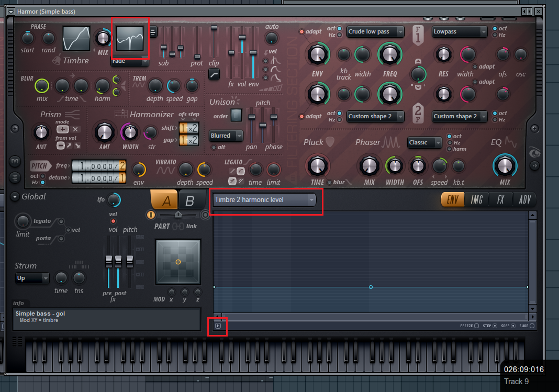Open the Lowpass resonance type dropdown
This screenshot has width=559, height=392.
(460, 32)
